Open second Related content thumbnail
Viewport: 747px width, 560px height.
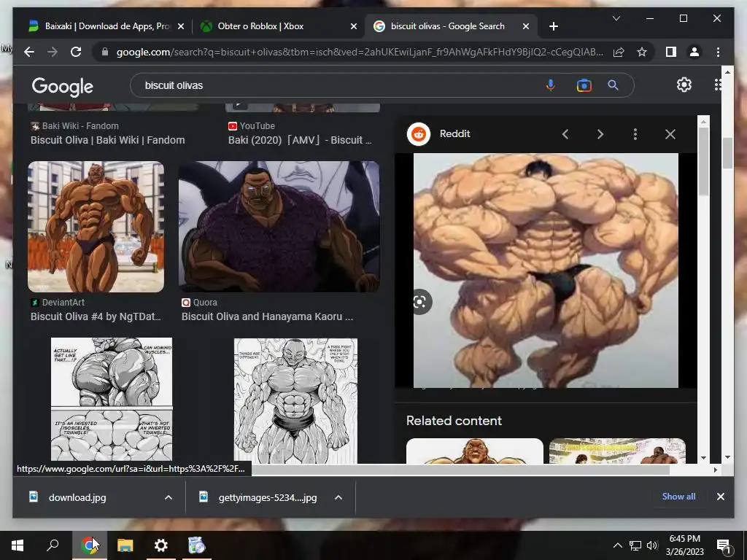[x=617, y=451]
